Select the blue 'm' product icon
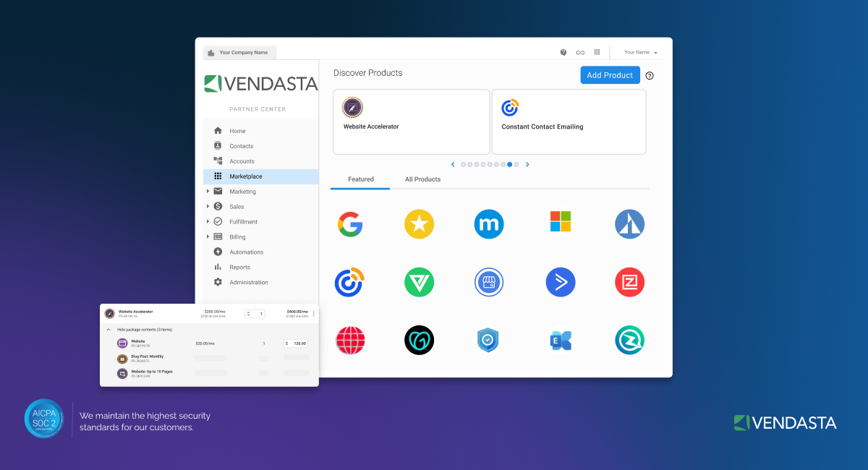This screenshot has height=470, width=868. point(489,224)
